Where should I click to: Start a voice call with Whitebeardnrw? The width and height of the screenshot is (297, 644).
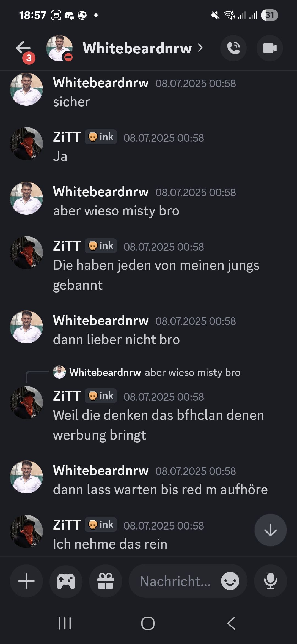[x=233, y=48]
